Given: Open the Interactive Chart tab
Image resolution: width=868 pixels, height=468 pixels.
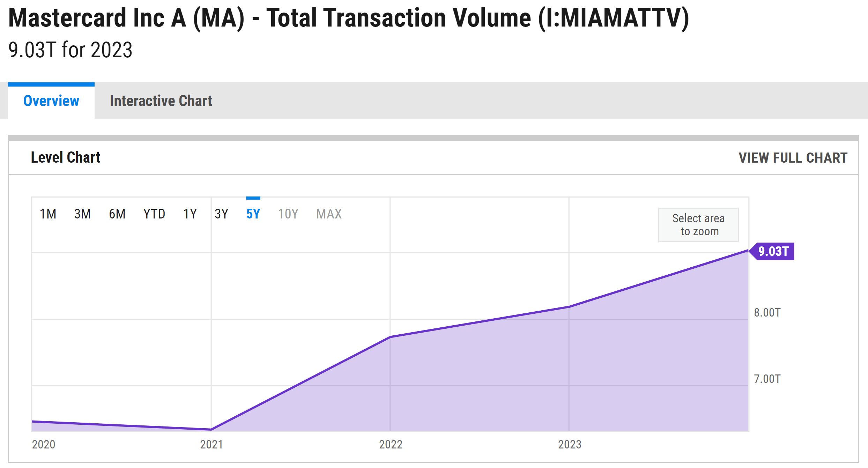Looking at the screenshot, I should tap(161, 101).
